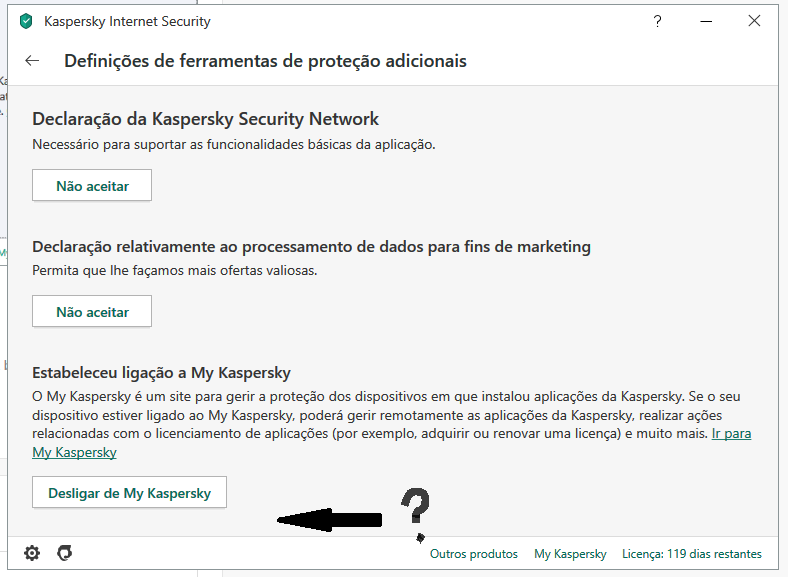This screenshot has height=577, width=788.
Task: Open the Outros produtos footer link
Action: (474, 554)
